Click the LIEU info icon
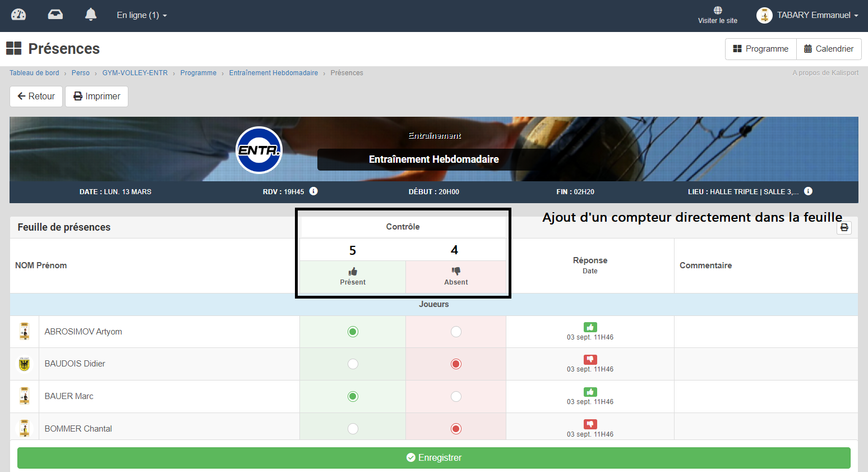The height and width of the screenshot is (472, 868). click(808, 191)
